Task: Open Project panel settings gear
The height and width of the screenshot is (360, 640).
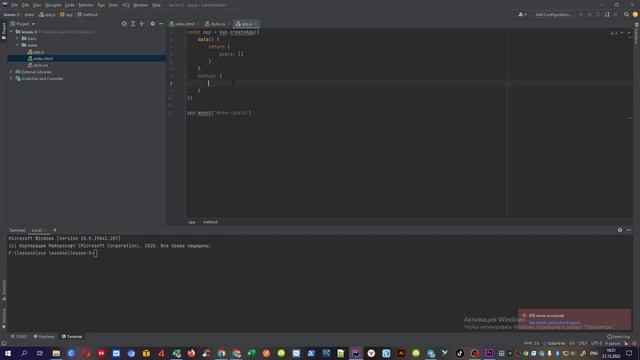Action: pos(152,24)
